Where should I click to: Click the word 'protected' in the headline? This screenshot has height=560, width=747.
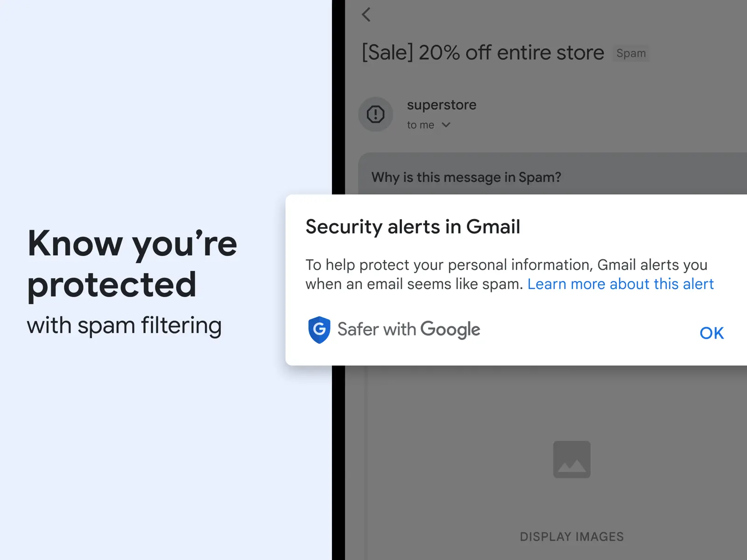coord(112,285)
